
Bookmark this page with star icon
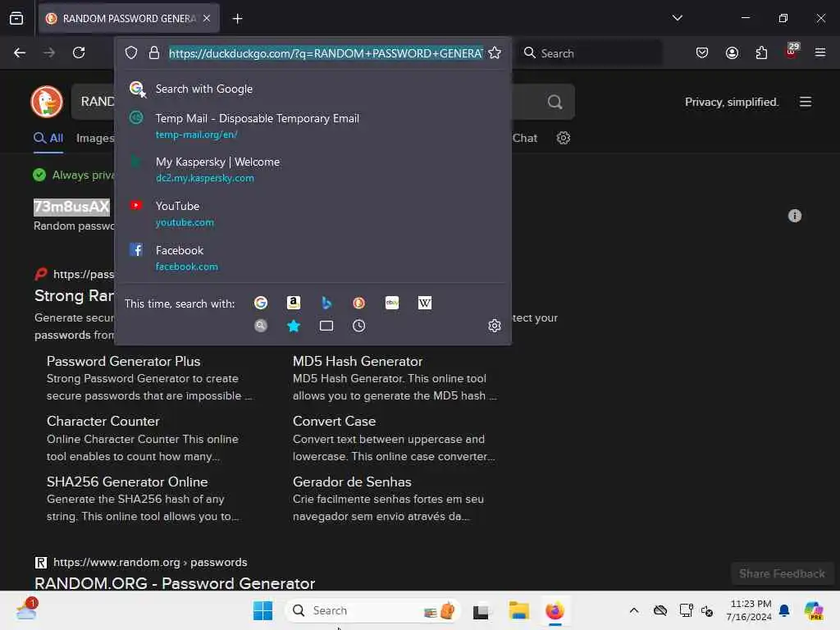pos(495,53)
